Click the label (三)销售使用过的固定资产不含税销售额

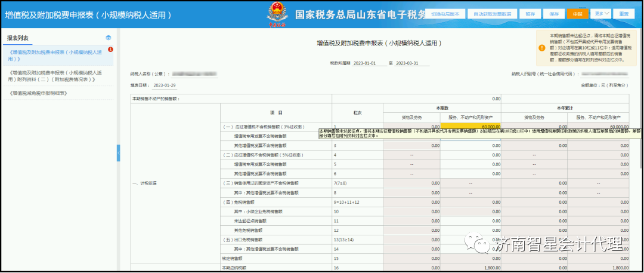(261, 183)
